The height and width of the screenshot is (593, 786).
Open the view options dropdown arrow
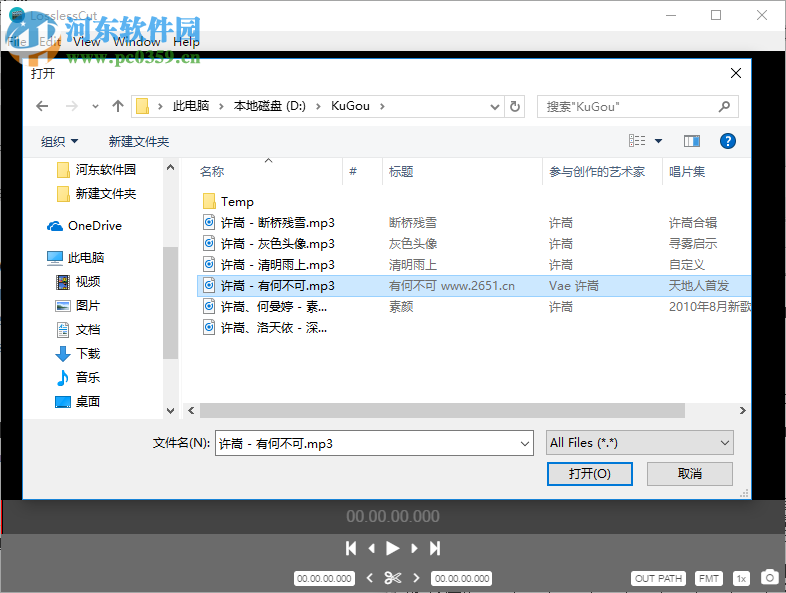658,141
